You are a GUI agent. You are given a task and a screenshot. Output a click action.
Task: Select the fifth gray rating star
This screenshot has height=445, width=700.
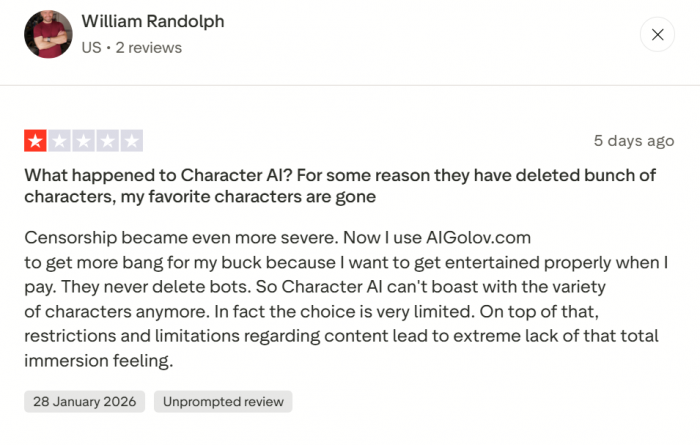[132, 141]
